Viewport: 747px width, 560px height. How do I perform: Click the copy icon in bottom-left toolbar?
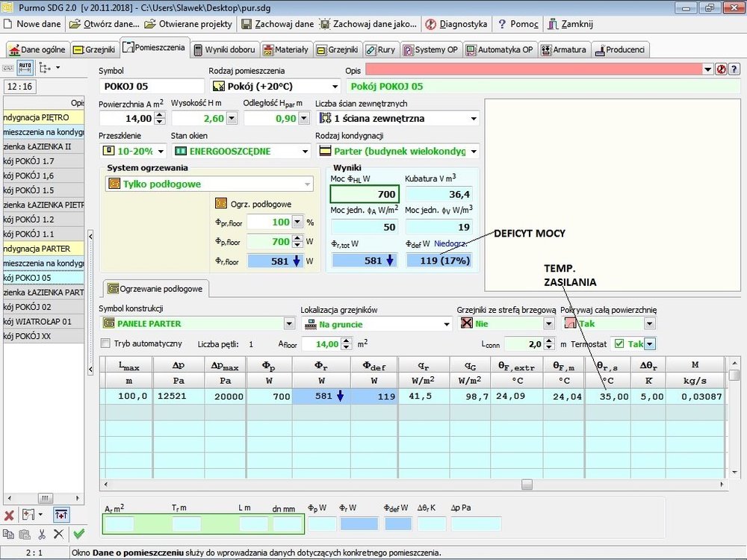(8, 534)
